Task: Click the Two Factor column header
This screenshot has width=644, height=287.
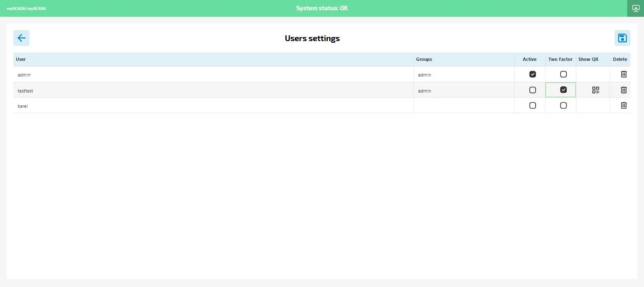Action: pyautogui.click(x=561, y=59)
